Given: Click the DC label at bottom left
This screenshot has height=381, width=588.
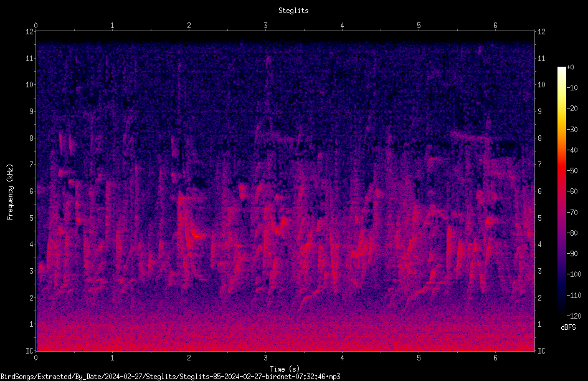Looking at the screenshot, I should click(29, 350).
